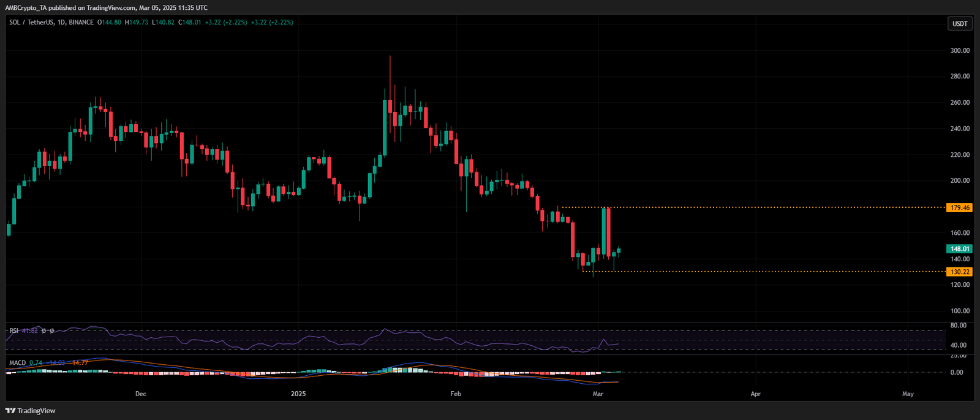Click the 2025 label on time axis
Screen dimensions: 980x420
pos(298,394)
